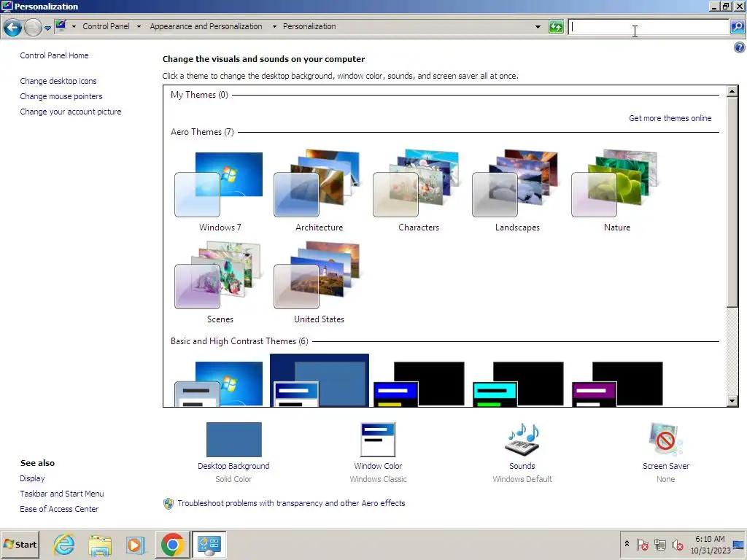The width and height of the screenshot is (747, 560).
Task: Select the highlighted Windows Classic theme thumbnail
Action: click(x=320, y=381)
